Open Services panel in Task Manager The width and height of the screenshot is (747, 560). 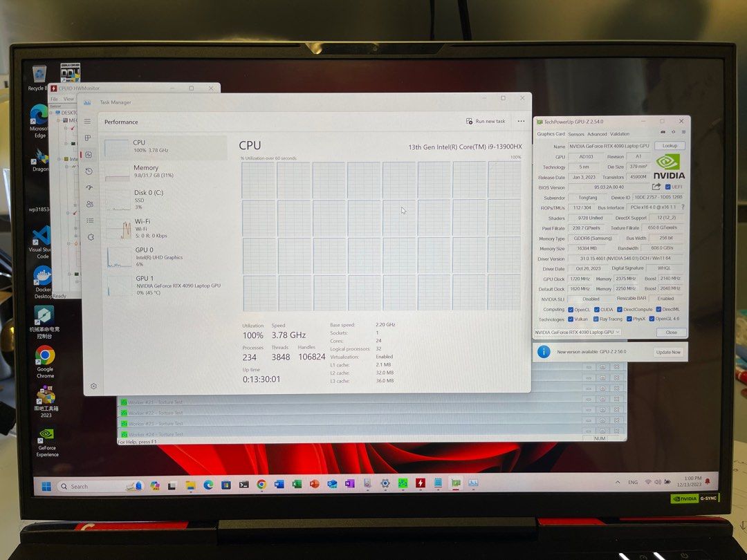[x=89, y=236]
